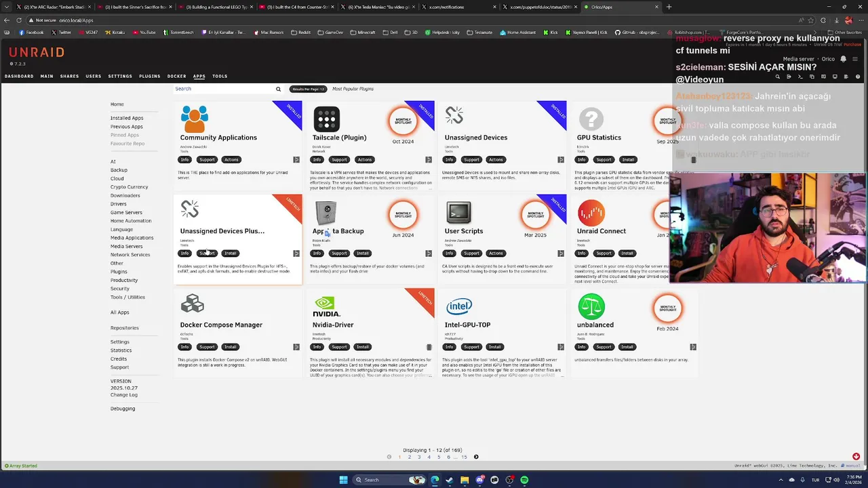The image size is (868, 488).
Task: Select the Backup category
Action: [x=119, y=170]
